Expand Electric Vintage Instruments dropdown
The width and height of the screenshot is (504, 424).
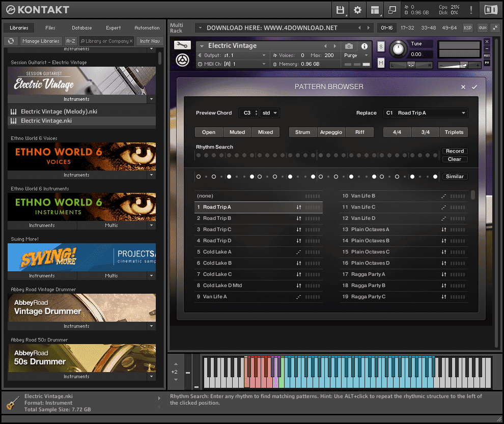151,99
